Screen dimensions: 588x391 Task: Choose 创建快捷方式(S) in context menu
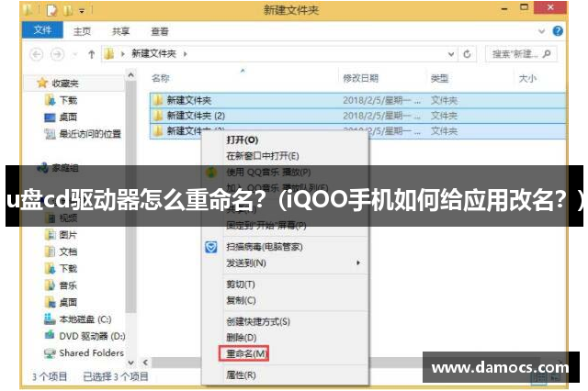click(x=258, y=322)
